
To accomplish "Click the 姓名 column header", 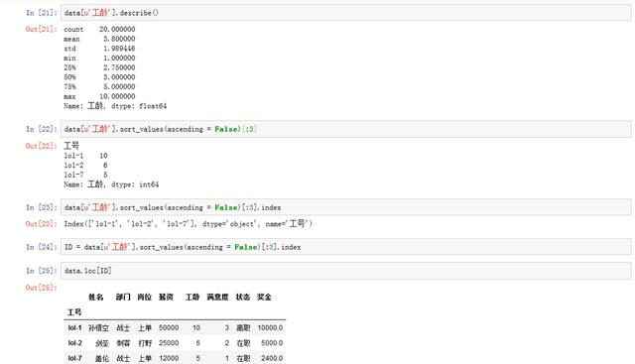I will point(95,298).
